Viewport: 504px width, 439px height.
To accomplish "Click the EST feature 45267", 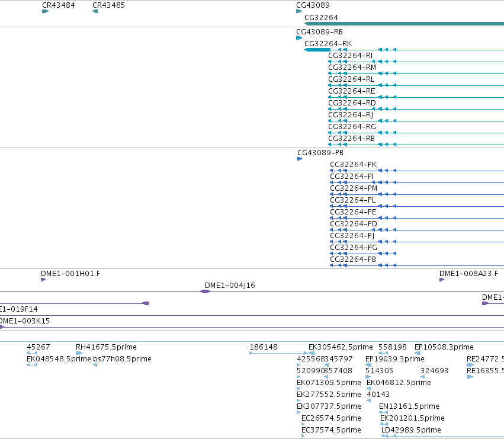I will pos(32,353).
